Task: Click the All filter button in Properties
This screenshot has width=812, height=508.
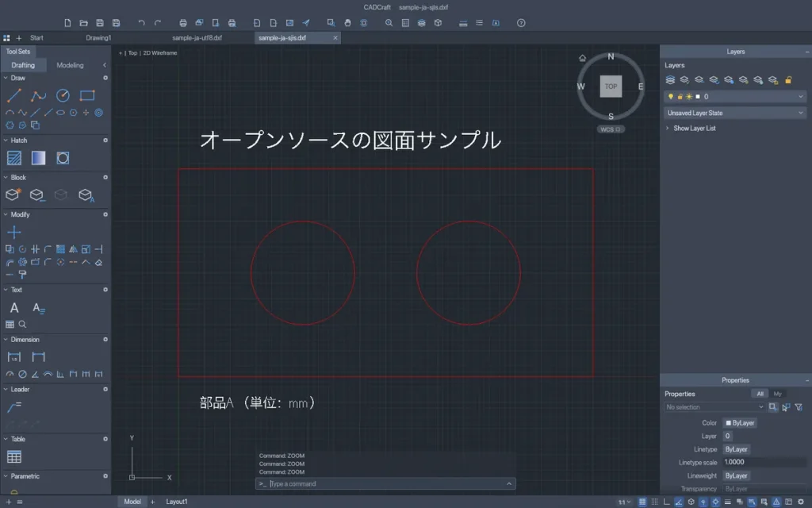Action: [760, 394]
